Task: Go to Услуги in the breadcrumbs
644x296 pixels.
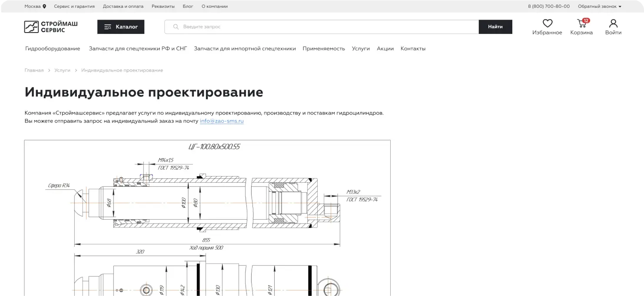Action: tap(62, 70)
